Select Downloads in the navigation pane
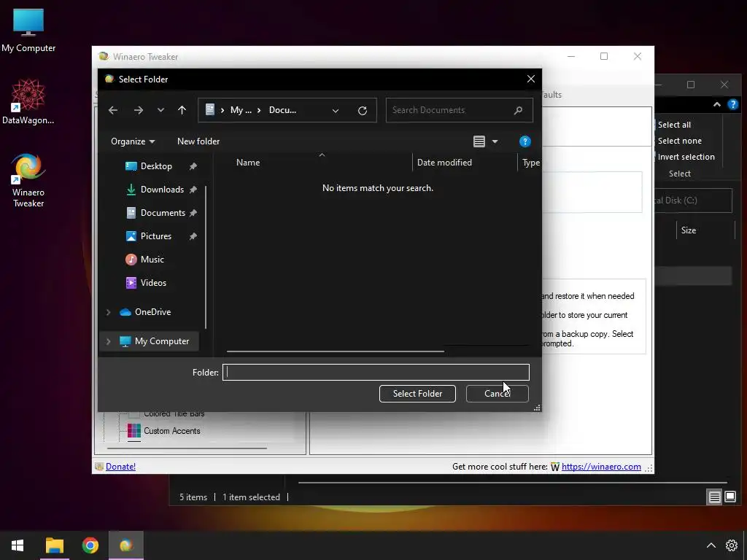Image resolution: width=747 pixels, height=560 pixels. pyautogui.click(x=162, y=190)
